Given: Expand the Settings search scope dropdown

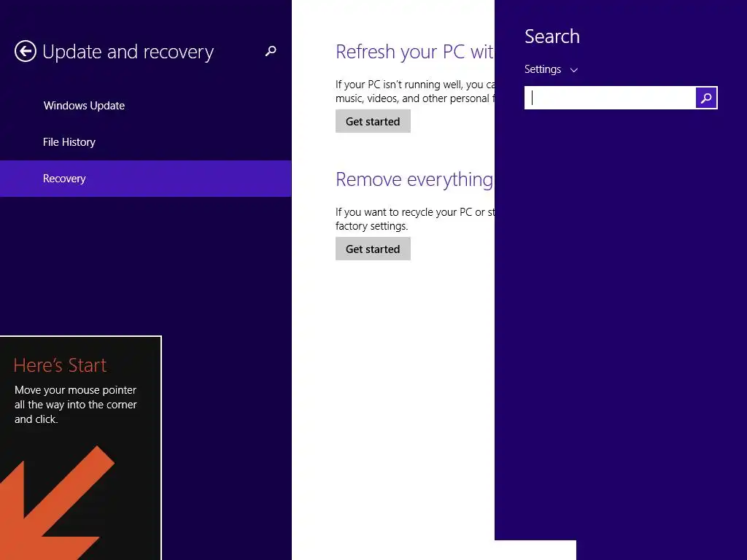Looking at the screenshot, I should pyautogui.click(x=551, y=69).
